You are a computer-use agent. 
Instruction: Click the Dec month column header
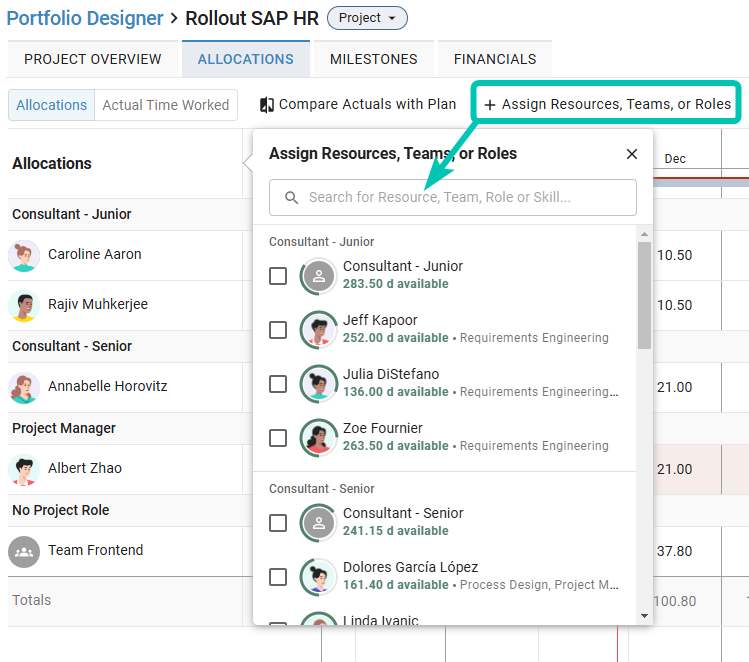point(675,159)
